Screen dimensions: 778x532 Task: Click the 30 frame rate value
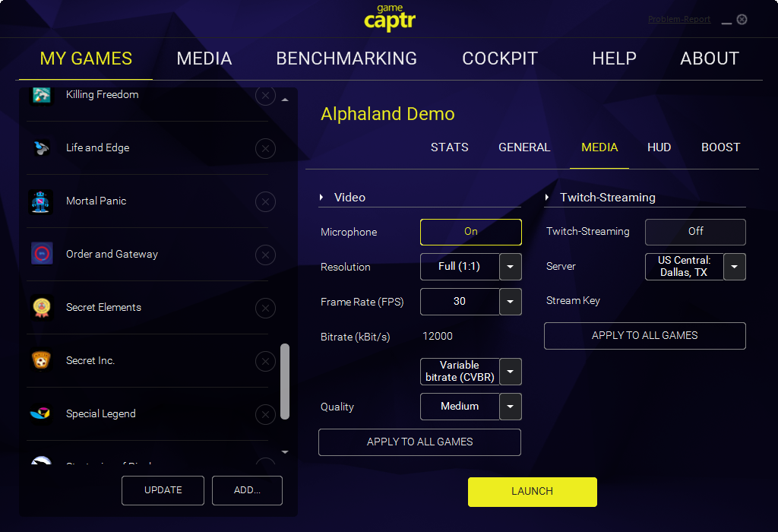pyautogui.click(x=460, y=301)
